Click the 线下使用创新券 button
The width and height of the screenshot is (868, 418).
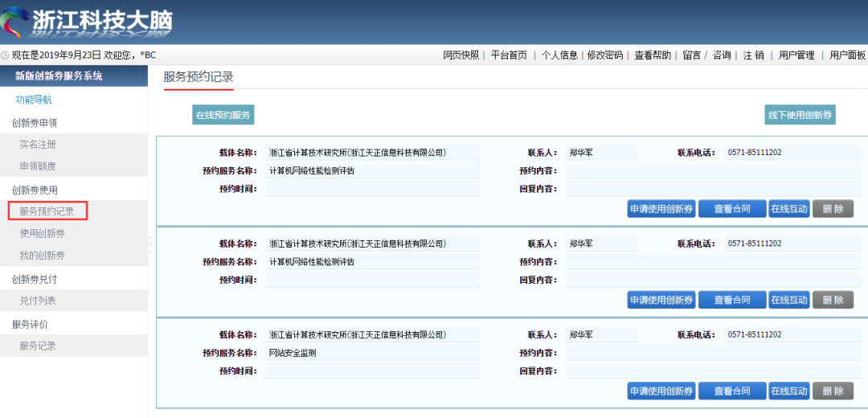point(800,115)
